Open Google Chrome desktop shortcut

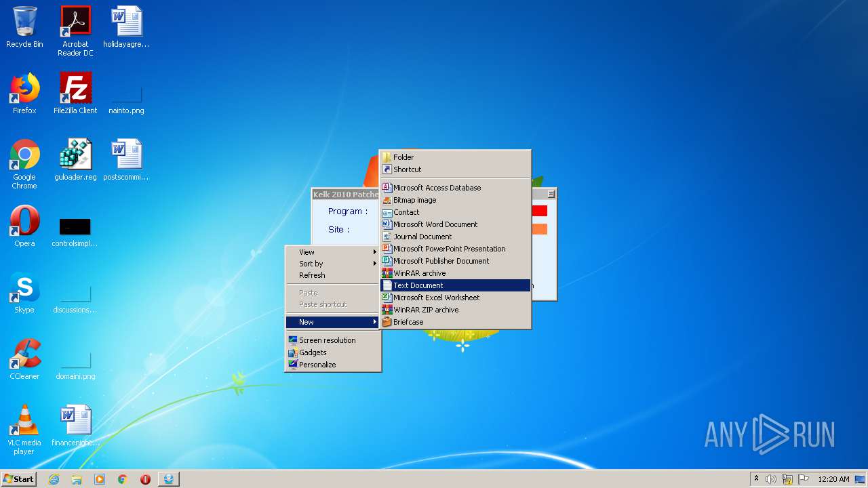click(x=24, y=164)
